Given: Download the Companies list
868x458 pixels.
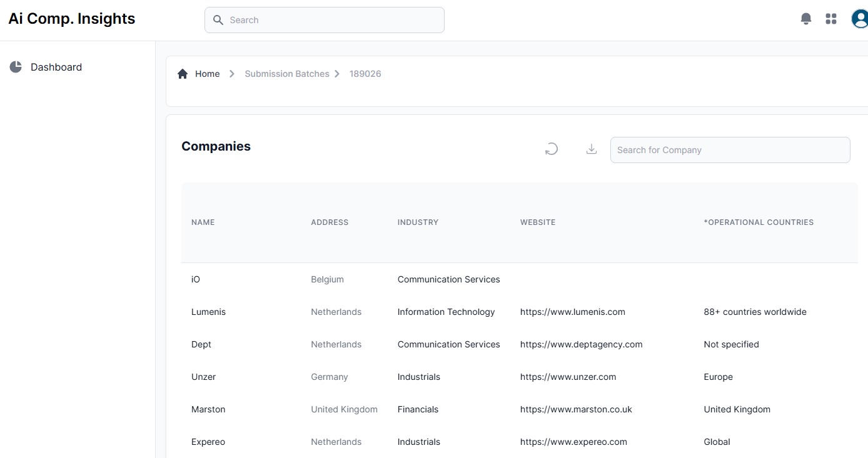Looking at the screenshot, I should click(592, 149).
